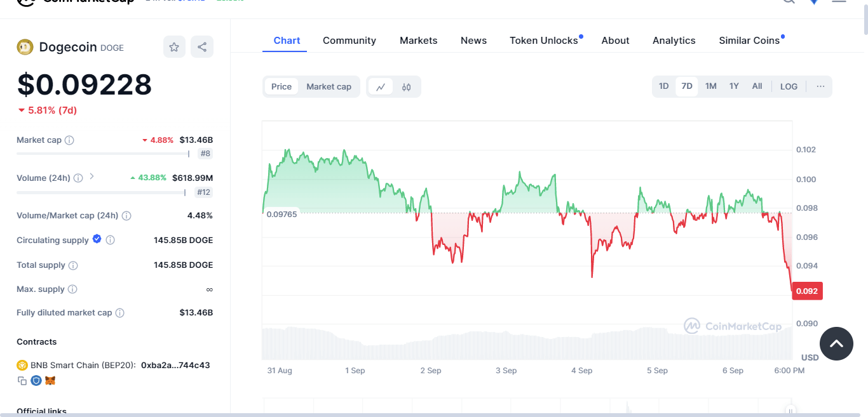This screenshot has height=417, width=868.
Task: Click the 145.85B DOGE total supply value
Action: point(184,265)
